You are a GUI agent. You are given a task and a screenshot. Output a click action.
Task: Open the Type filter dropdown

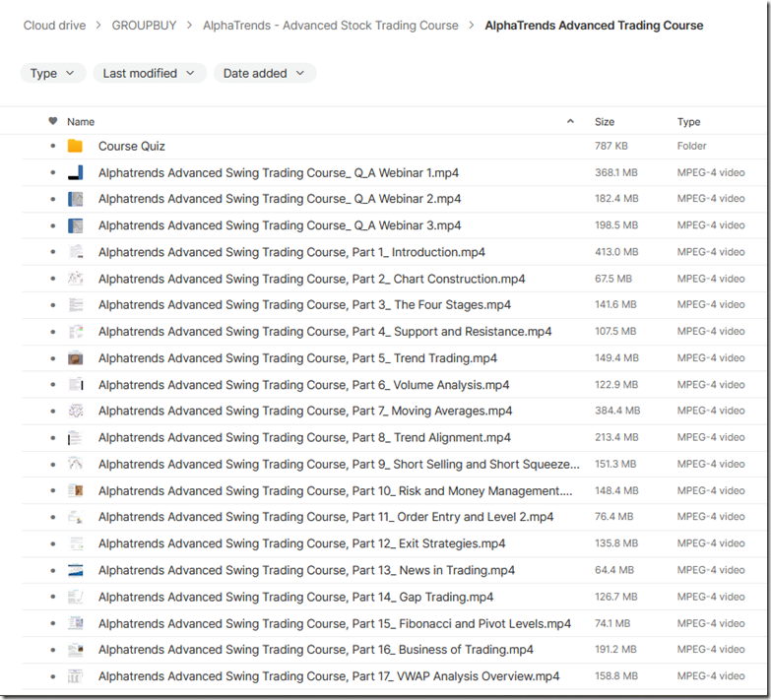pyautogui.click(x=52, y=73)
